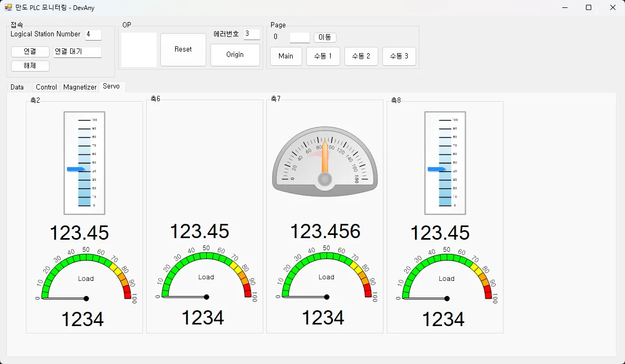Viewport: 625px width, 364px height.
Task: Click the 축6 Load arc gauge
Action: tap(206, 274)
